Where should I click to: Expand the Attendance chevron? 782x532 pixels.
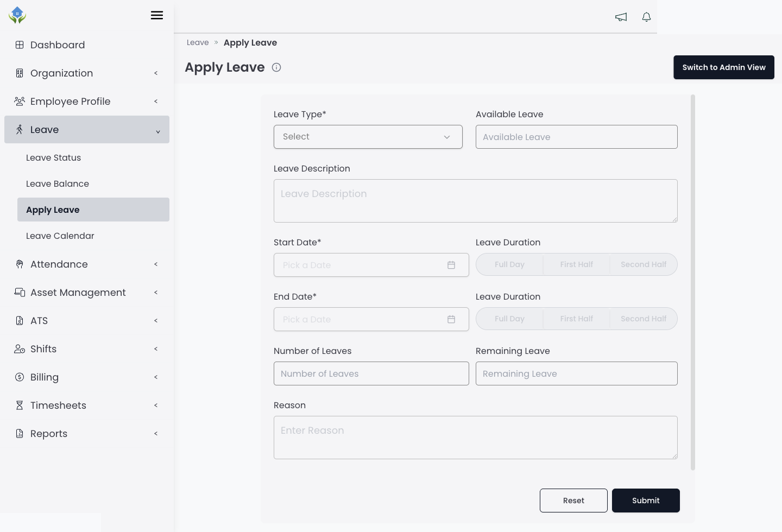156,264
